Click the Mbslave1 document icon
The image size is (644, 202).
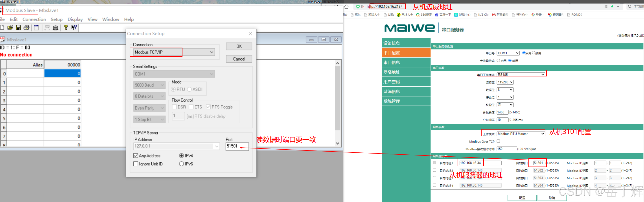tap(2, 40)
